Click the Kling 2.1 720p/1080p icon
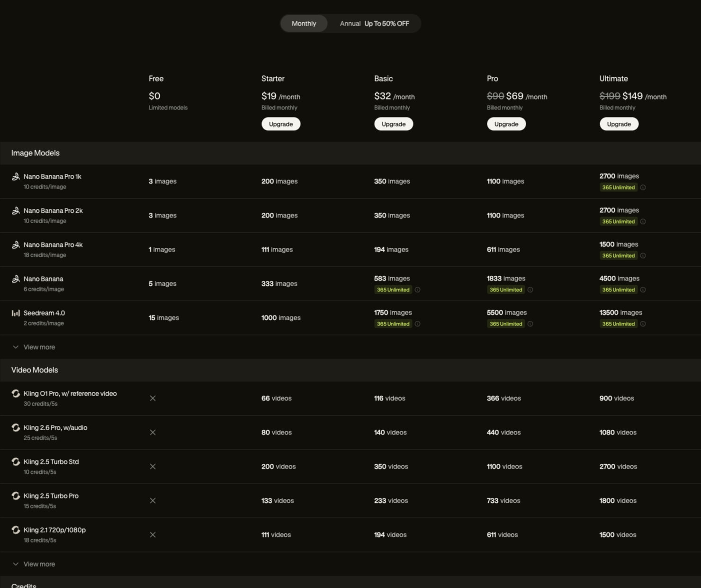The image size is (701, 588). click(x=16, y=530)
